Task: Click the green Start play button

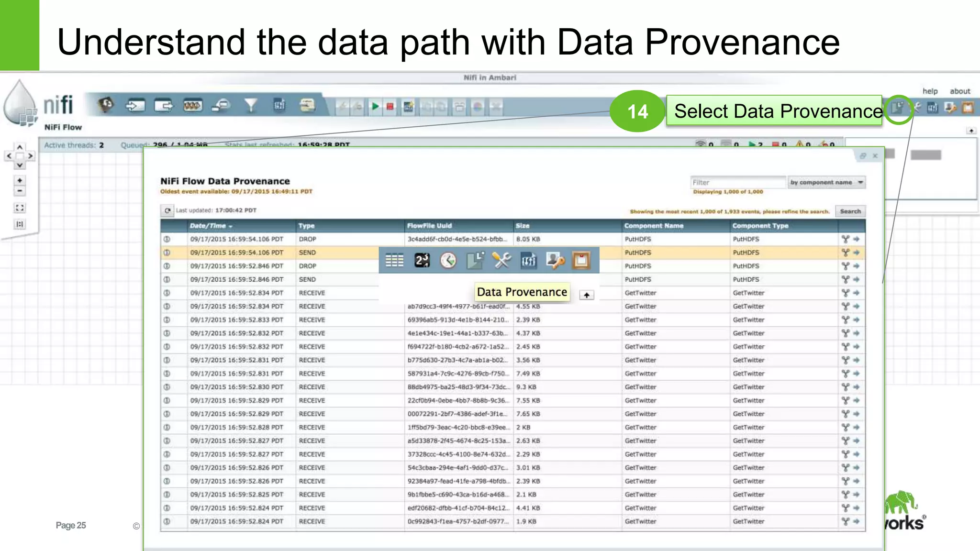Action: [x=375, y=106]
